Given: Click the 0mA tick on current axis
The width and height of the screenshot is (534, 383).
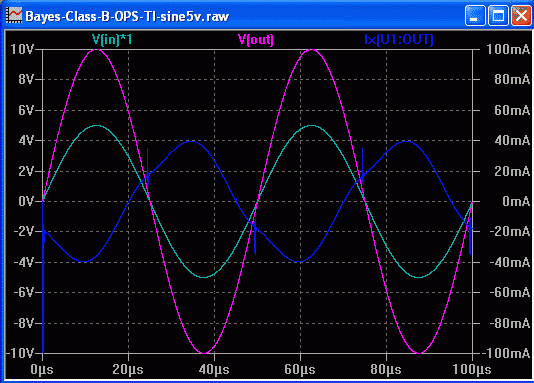Looking at the screenshot, I should click(x=516, y=201).
